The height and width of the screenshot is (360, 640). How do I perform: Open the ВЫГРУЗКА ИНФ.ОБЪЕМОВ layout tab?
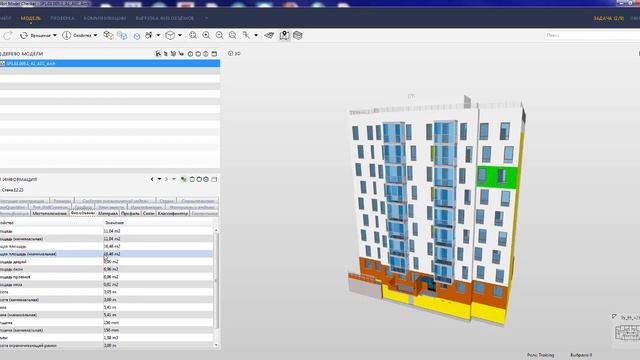(x=165, y=18)
